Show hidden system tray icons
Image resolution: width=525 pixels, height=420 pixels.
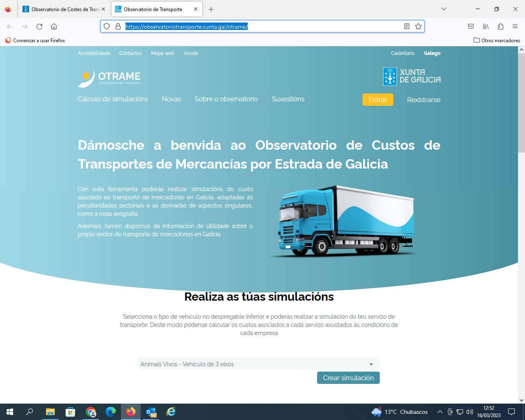point(440,412)
